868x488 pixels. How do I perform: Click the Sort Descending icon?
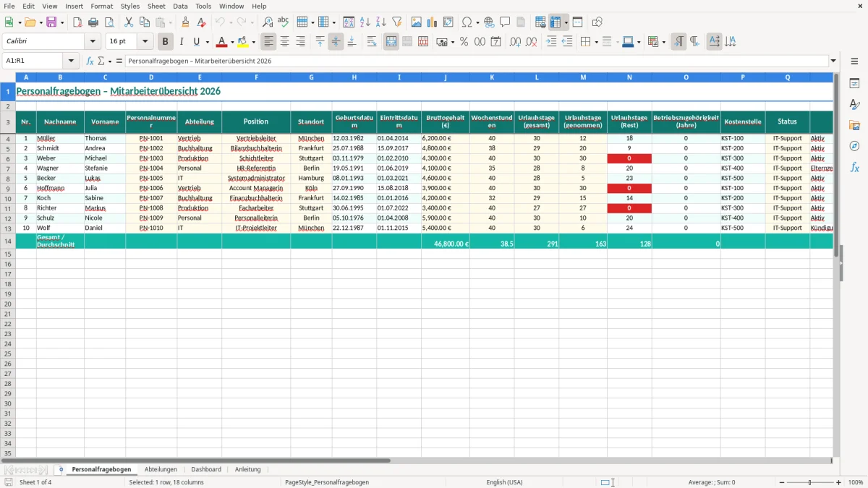(381, 22)
